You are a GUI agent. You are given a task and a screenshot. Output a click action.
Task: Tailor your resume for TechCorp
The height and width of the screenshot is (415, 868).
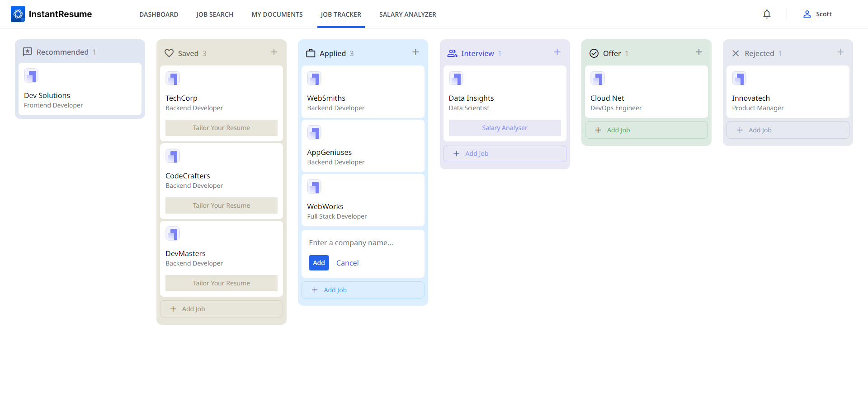[222, 128]
